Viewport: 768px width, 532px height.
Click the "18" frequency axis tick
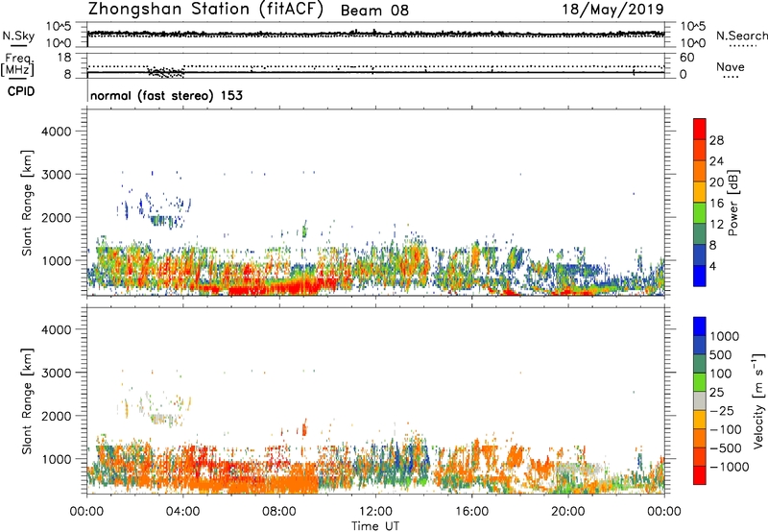pos(64,58)
